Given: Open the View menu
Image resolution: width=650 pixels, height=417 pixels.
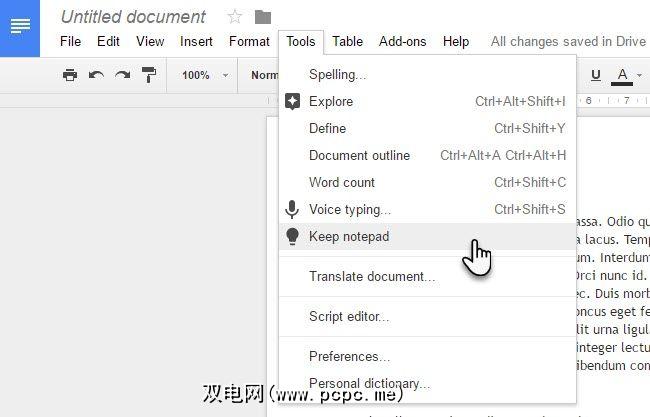Looking at the screenshot, I should [150, 41].
